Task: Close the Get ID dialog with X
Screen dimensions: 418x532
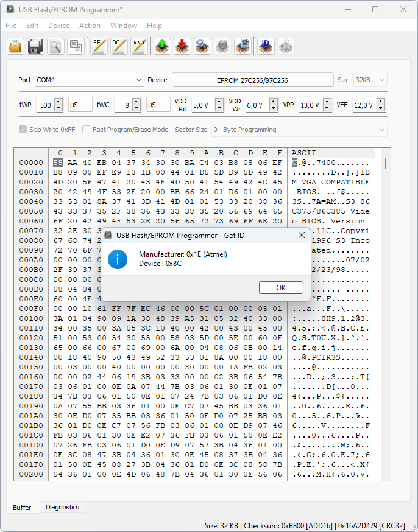Action: [x=302, y=235]
